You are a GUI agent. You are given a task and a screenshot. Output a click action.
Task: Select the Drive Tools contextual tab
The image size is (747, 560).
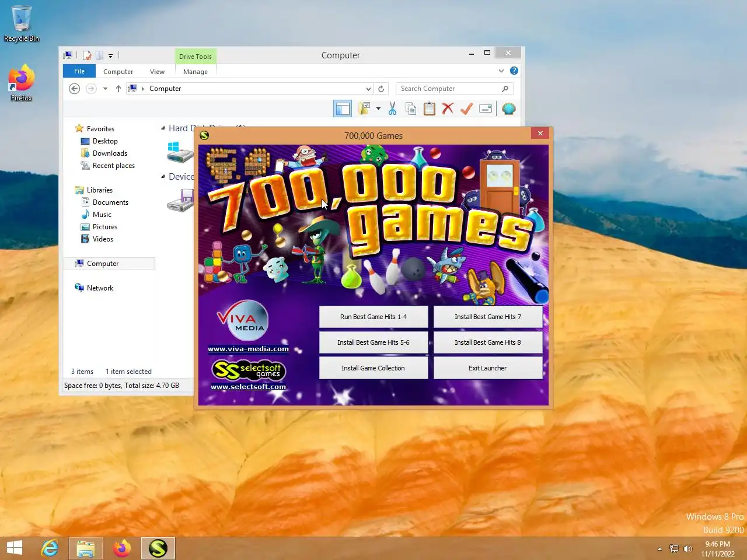(x=196, y=57)
